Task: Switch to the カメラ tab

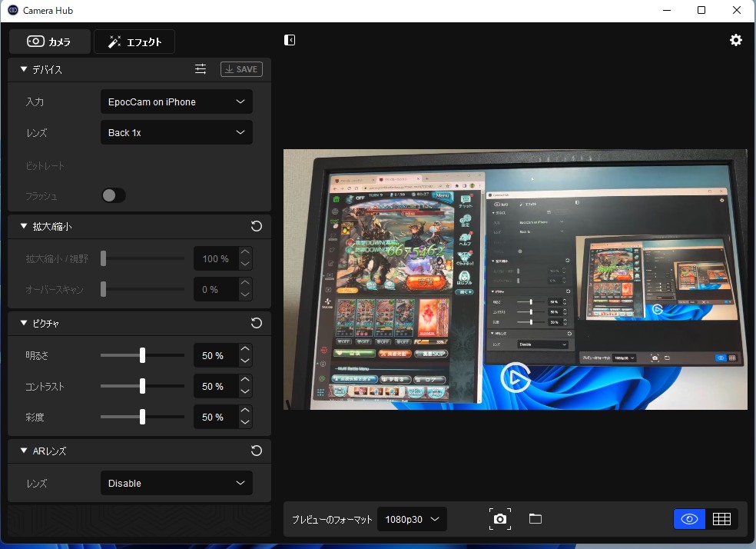Action: click(50, 42)
